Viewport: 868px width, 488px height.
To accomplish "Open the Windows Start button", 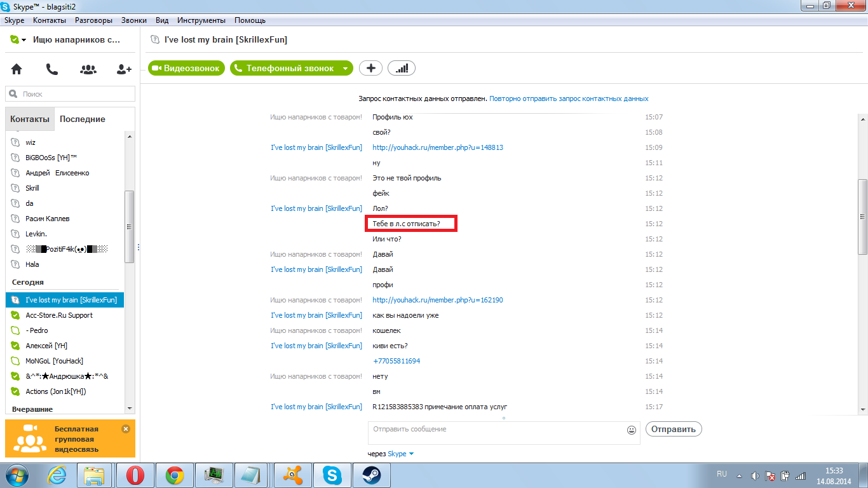I will coord(18,475).
